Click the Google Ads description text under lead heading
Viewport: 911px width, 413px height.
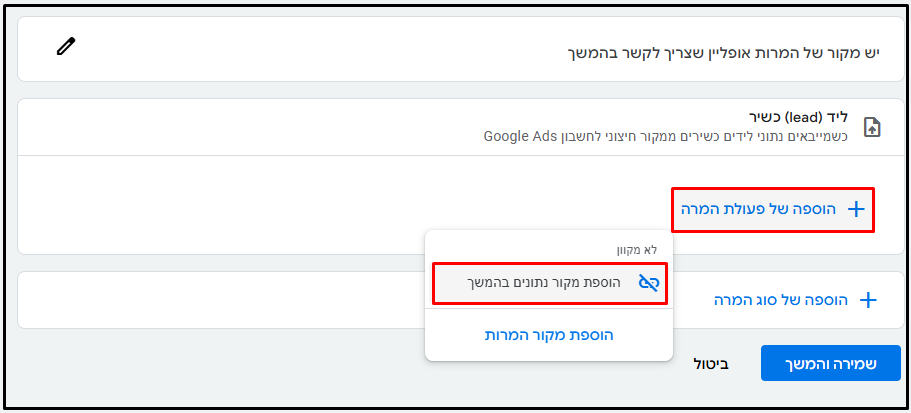click(x=666, y=137)
